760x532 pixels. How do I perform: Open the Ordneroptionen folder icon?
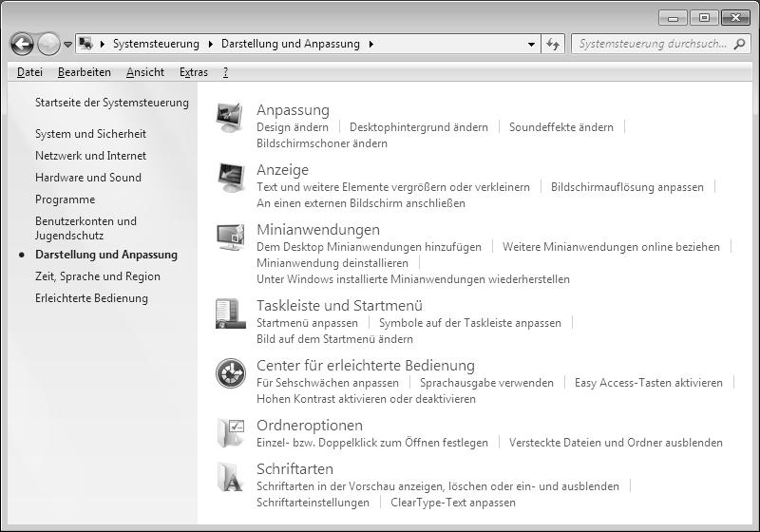point(231,432)
